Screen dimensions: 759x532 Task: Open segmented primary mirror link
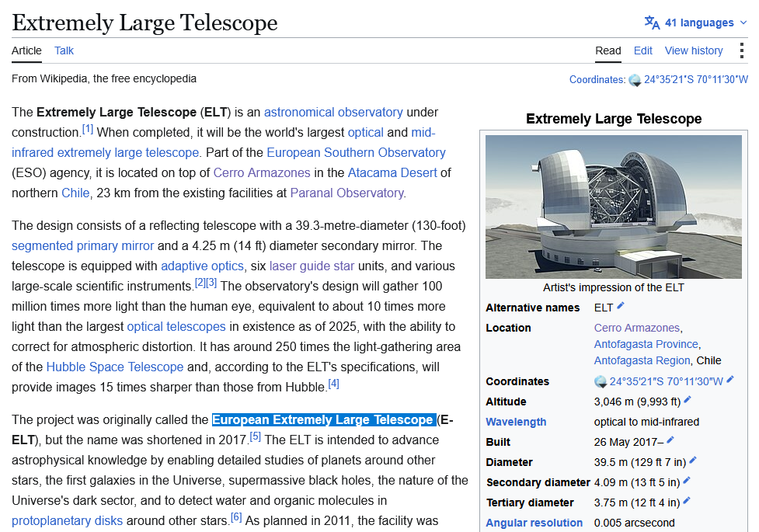pos(83,245)
